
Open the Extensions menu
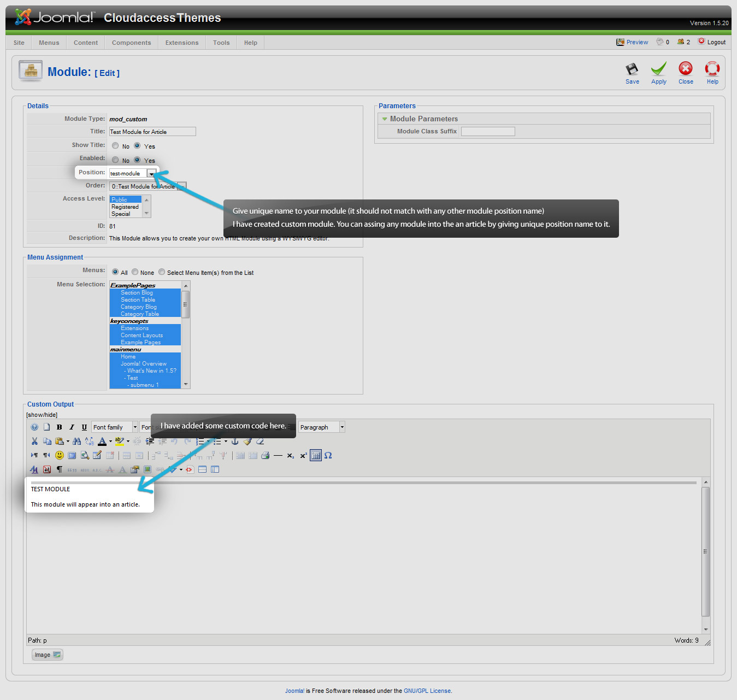pos(182,43)
